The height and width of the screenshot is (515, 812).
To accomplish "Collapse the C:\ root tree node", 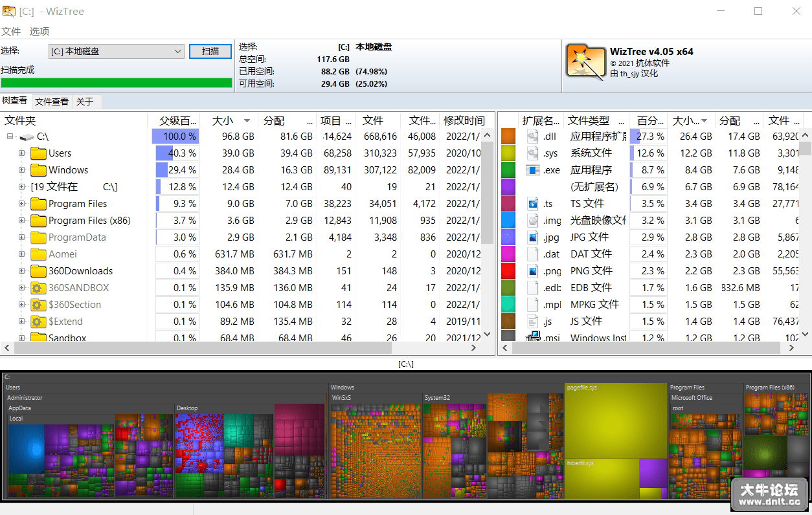I will [x=10, y=137].
